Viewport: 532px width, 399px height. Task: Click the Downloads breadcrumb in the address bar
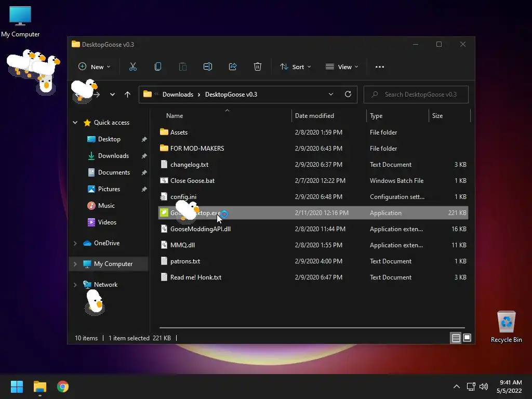pos(178,95)
